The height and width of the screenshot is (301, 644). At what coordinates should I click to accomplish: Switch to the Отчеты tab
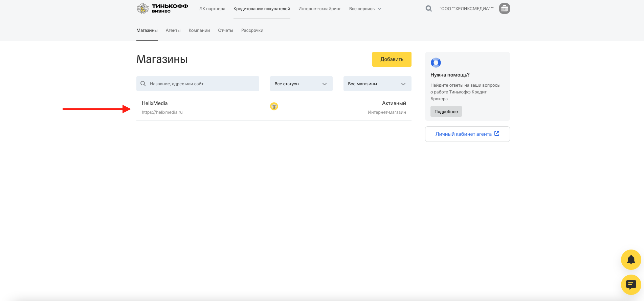click(226, 30)
